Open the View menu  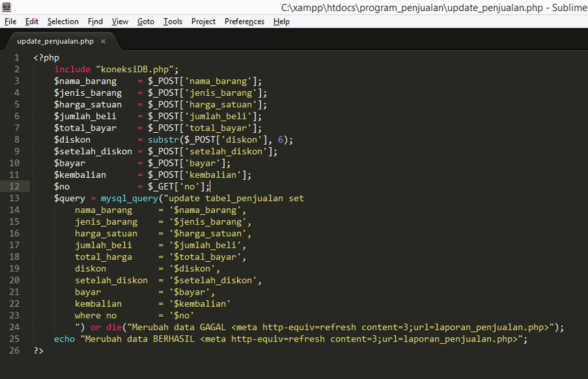(120, 22)
